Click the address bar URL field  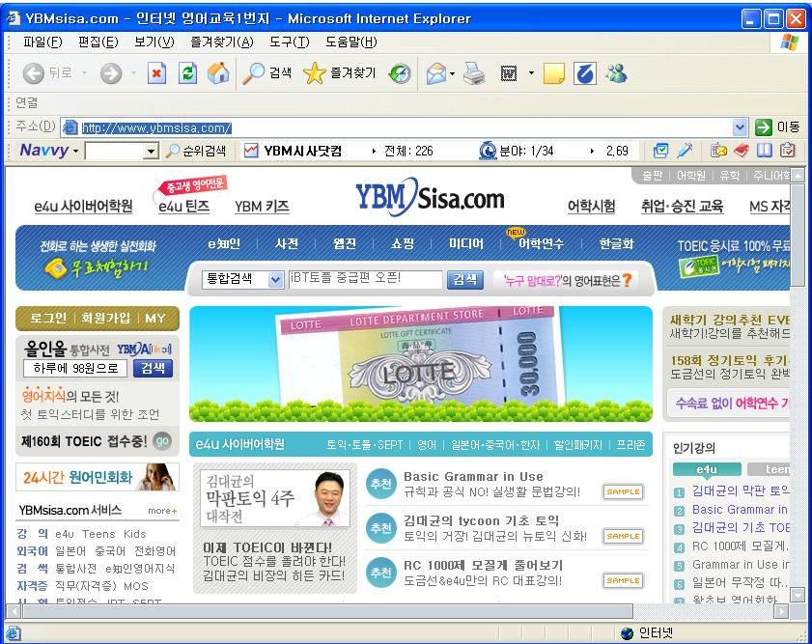[405, 127]
